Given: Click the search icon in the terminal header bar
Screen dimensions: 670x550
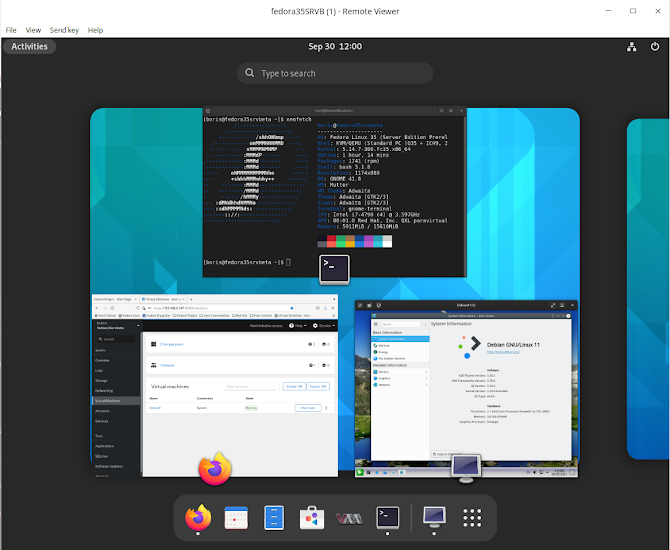Looking at the screenshot, I should tap(441, 111).
